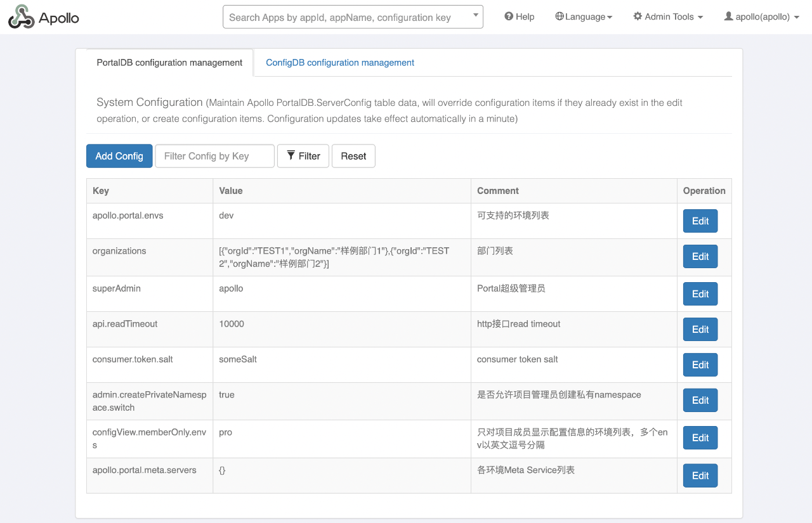Click the Key column header
Viewport: 812px width, 523px height.
click(x=150, y=191)
